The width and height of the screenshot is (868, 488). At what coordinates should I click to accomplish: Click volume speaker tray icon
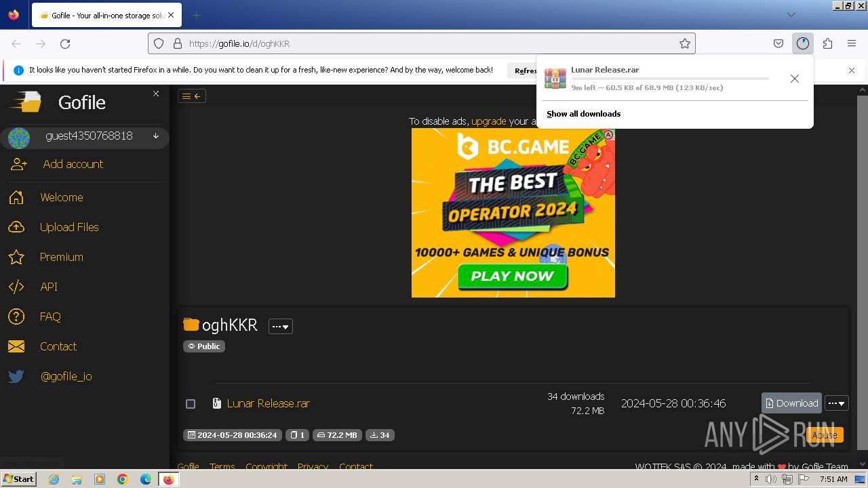point(771,479)
